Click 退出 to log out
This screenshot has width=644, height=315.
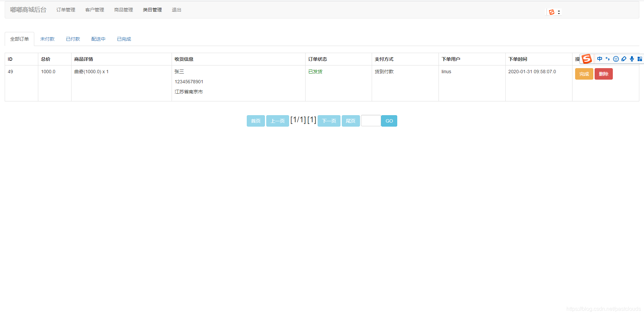[177, 10]
